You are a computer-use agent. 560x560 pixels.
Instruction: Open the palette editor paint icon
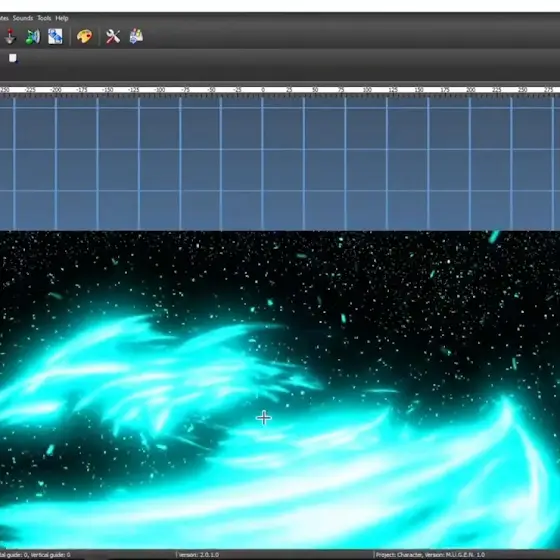[x=84, y=36]
